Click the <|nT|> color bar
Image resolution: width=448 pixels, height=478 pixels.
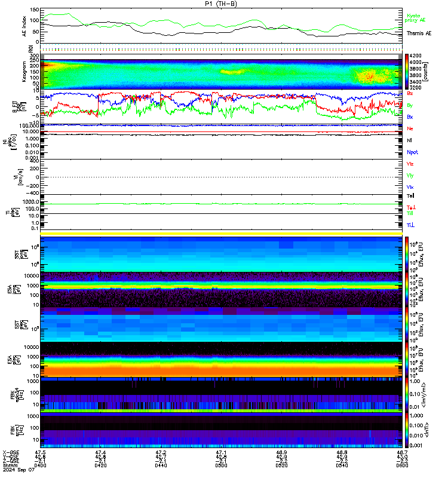click(407, 430)
